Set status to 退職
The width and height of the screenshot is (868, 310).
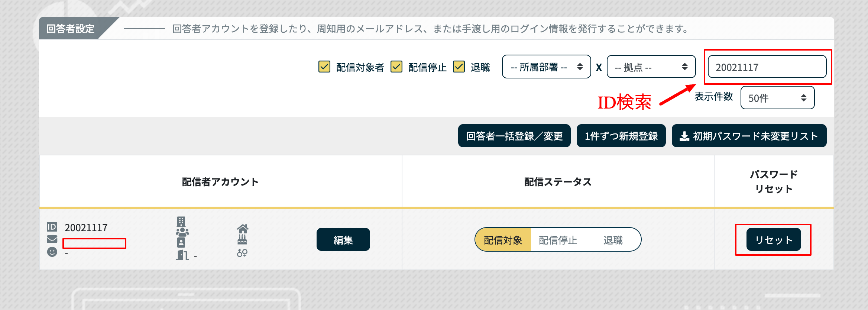[x=613, y=240]
